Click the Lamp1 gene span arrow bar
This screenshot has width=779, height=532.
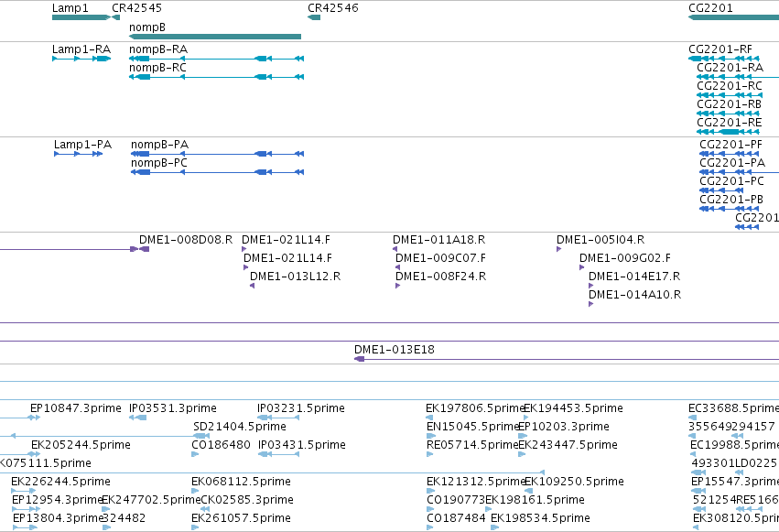81,17
